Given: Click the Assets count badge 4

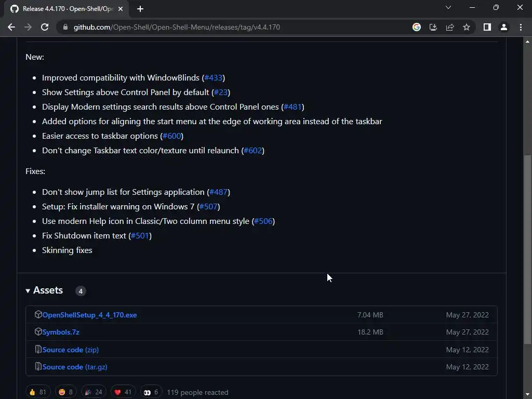Looking at the screenshot, I should [81, 291].
